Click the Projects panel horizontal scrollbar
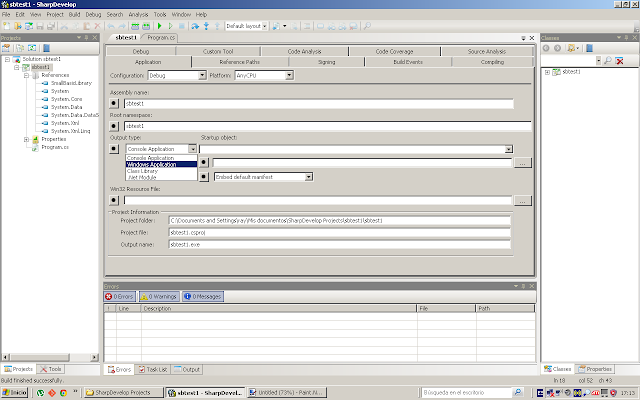 coord(50,357)
